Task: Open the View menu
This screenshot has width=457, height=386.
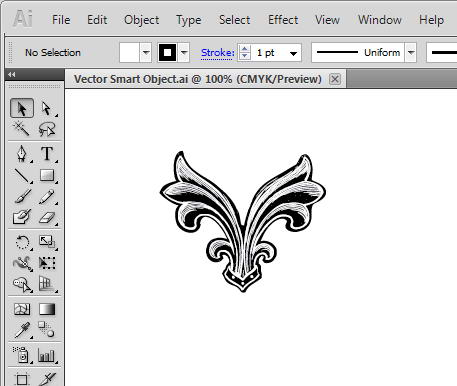Action: [x=327, y=20]
